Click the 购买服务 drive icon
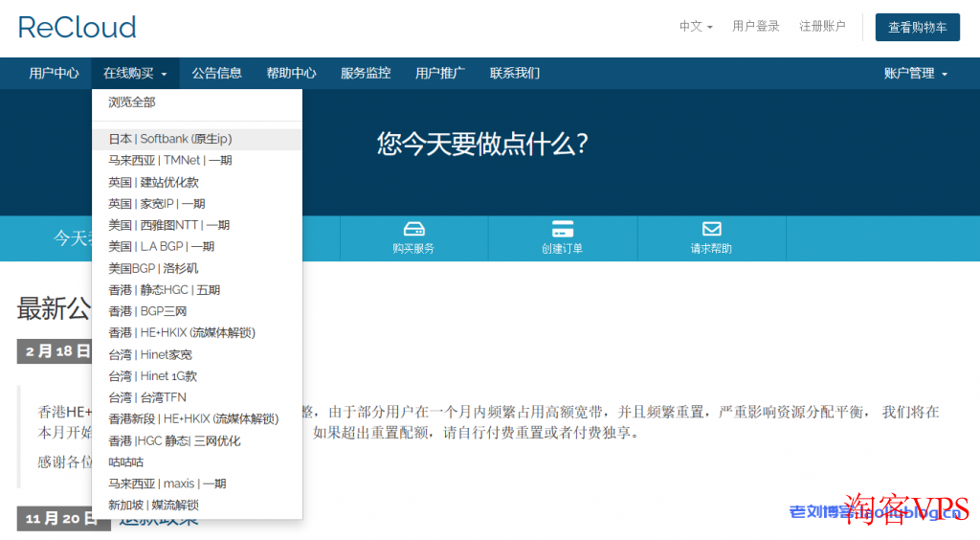Image resolution: width=980 pixels, height=540 pixels. 413,229
